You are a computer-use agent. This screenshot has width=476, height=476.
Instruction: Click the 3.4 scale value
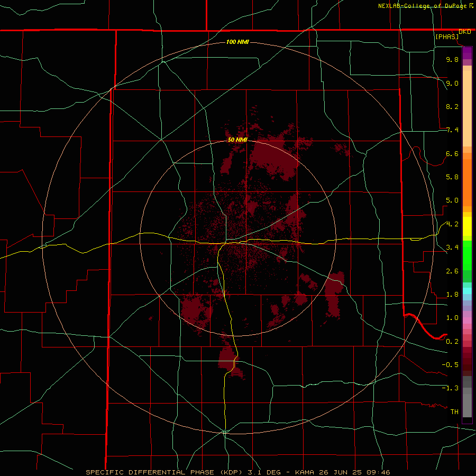tap(452, 247)
